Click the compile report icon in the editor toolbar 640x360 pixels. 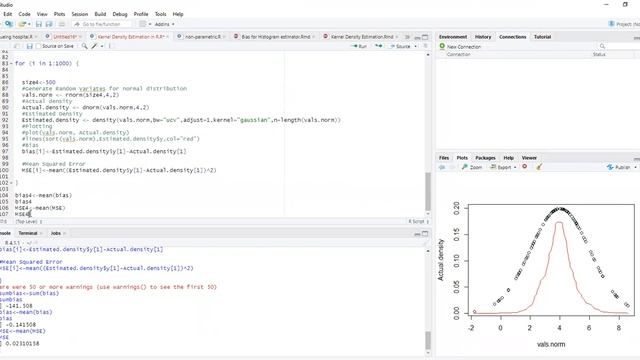(x=111, y=46)
